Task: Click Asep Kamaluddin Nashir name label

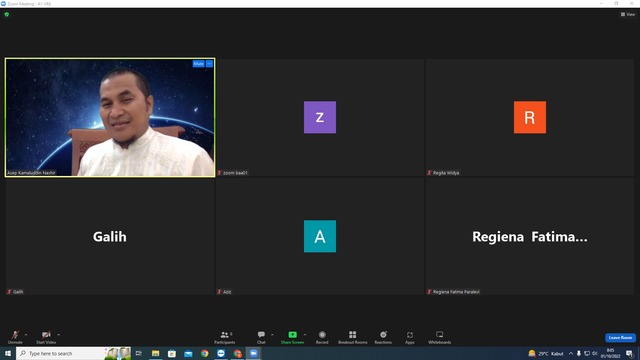Action: [31, 173]
